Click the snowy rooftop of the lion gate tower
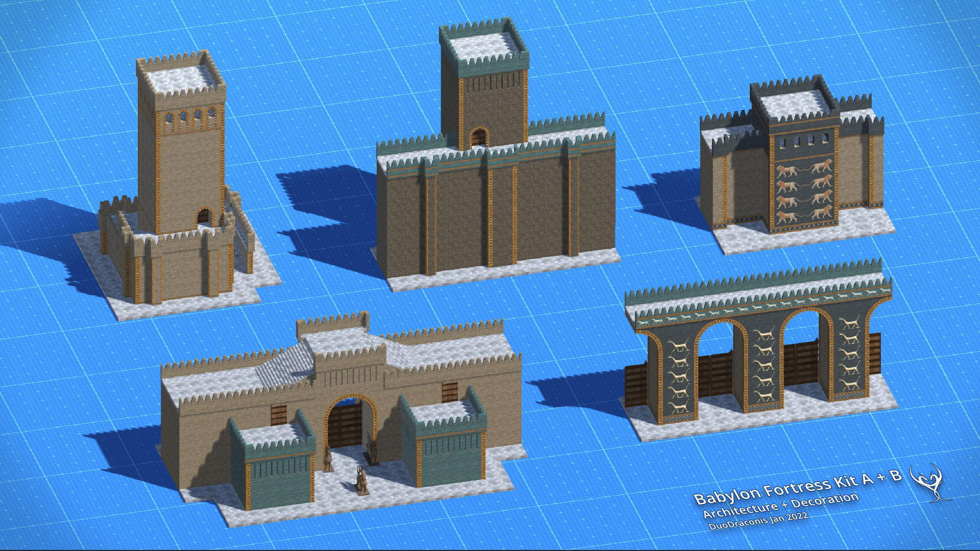980x551 pixels. pyautogui.click(x=794, y=105)
